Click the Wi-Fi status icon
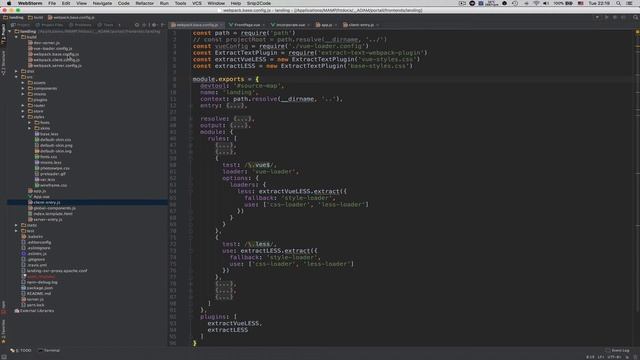The height and width of the screenshot is (360, 640). coord(536,3)
